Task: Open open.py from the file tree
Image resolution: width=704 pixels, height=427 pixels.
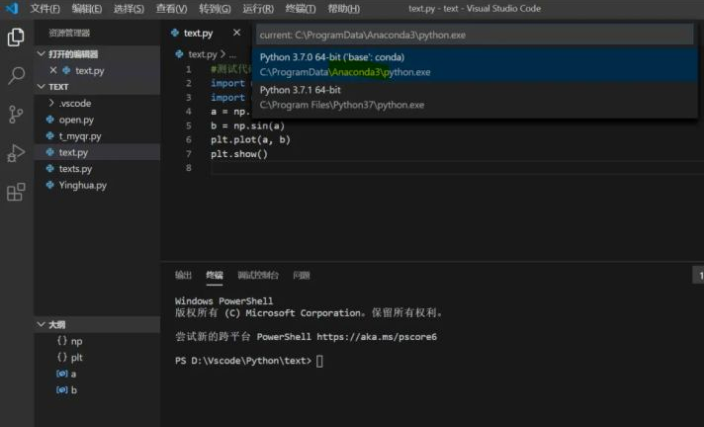Action: tap(97, 119)
